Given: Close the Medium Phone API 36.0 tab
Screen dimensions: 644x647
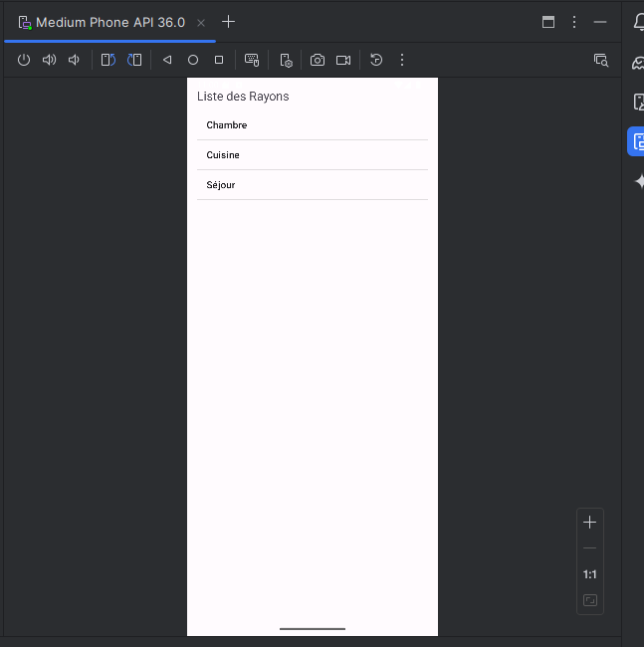Looking at the screenshot, I should (201, 23).
